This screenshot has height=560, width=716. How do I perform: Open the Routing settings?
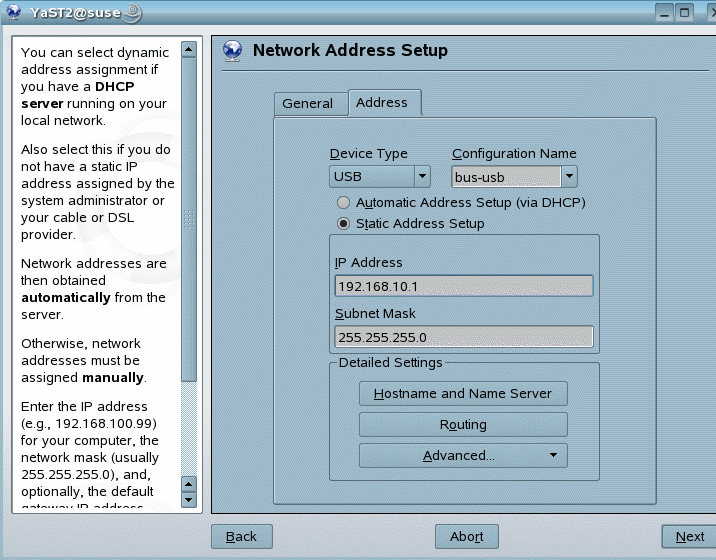pyautogui.click(x=463, y=425)
